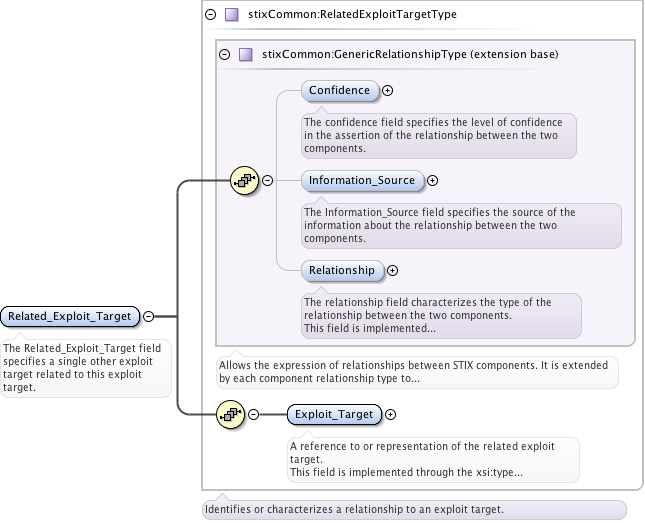Viewport: 645px width, 523px height.
Task: Select the Relationship element node
Action: pos(342,270)
